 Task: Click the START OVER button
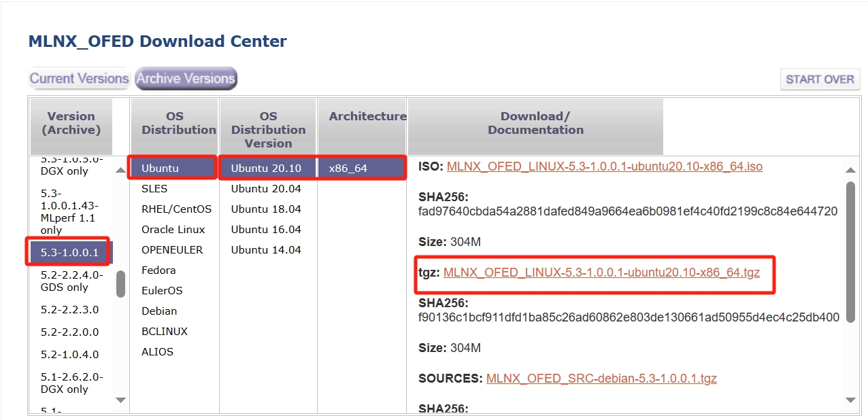820,79
